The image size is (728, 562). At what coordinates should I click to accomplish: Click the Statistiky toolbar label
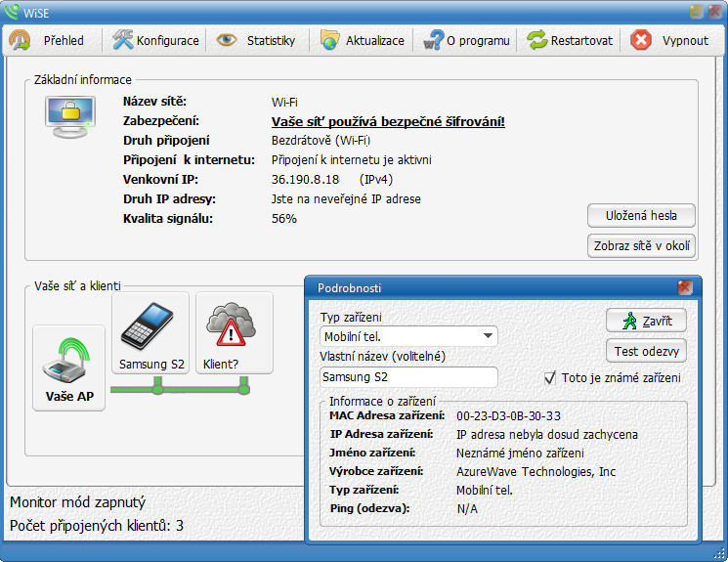[x=271, y=41]
